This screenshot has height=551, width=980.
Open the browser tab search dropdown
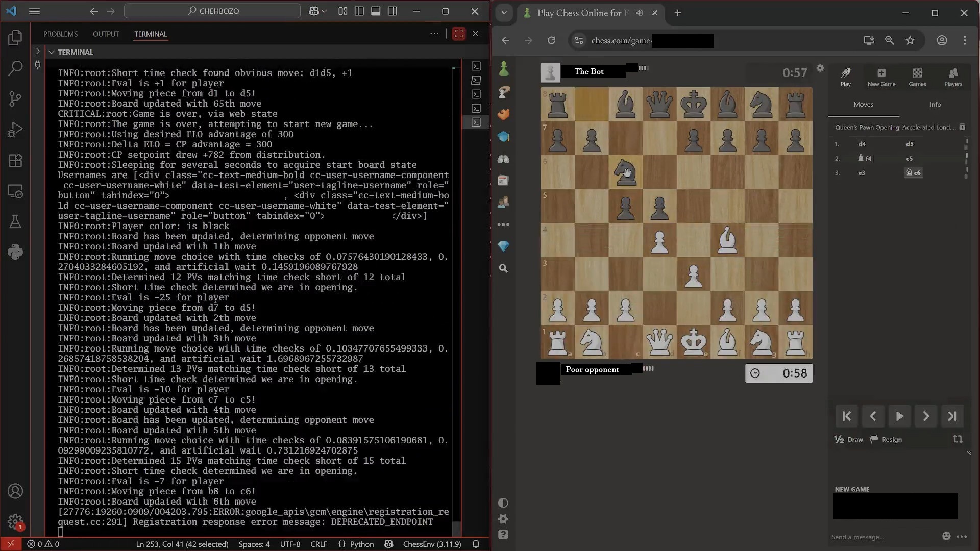click(x=504, y=13)
